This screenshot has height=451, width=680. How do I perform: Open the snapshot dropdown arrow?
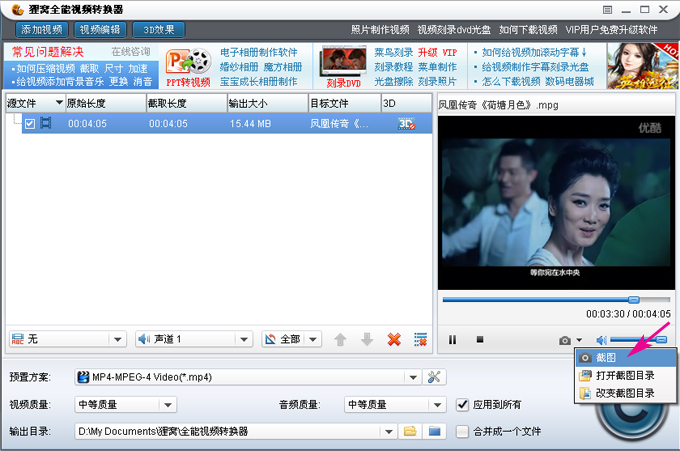579,340
